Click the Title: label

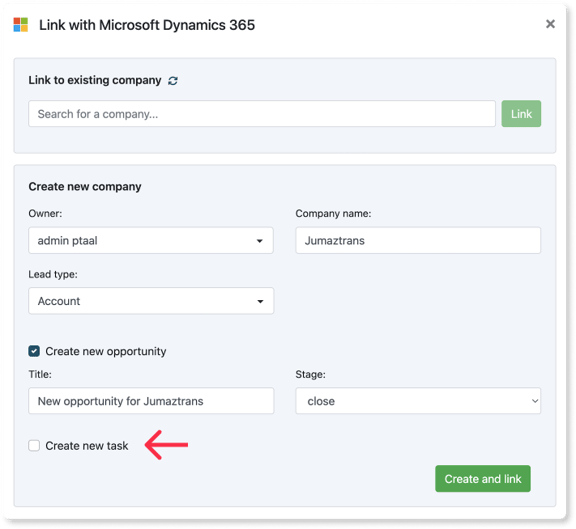pos(40,374)
